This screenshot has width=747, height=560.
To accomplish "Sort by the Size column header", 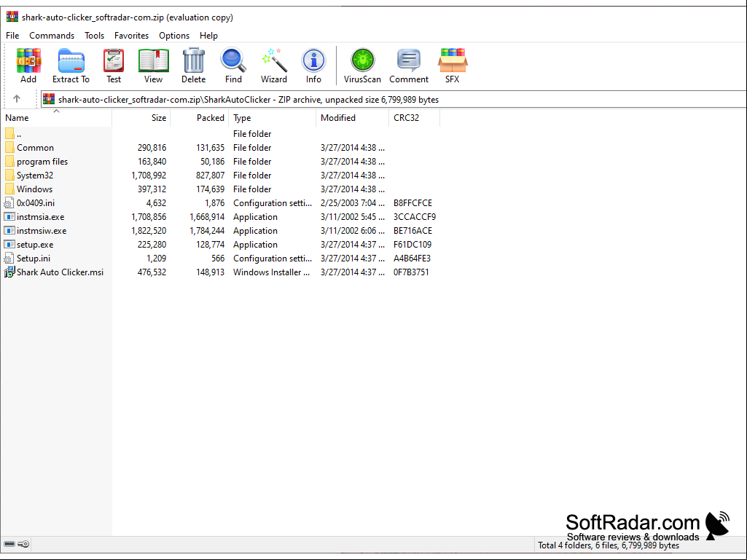I will click(141, 118).
